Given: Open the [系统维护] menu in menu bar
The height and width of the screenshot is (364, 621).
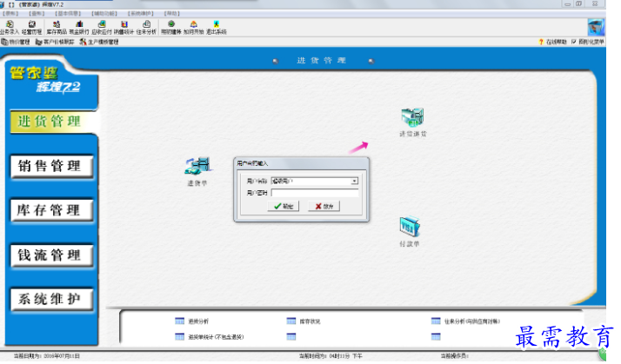Looking at the screenshot, I should [141, 13].
